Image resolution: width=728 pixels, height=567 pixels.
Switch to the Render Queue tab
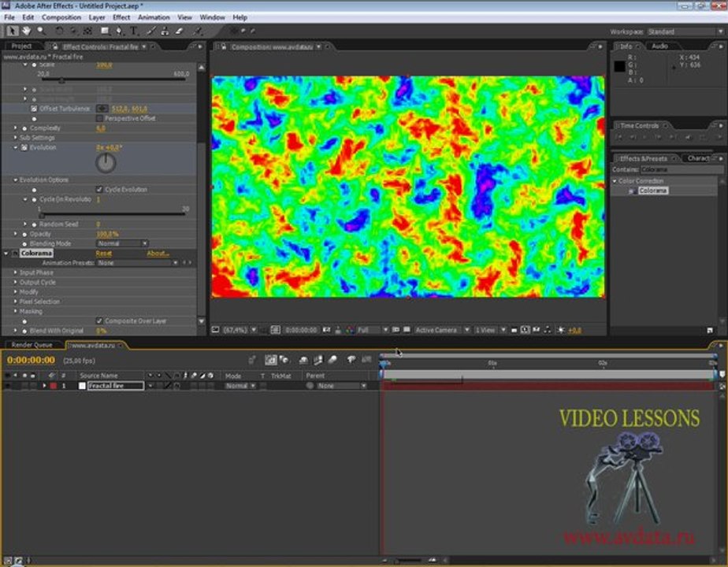pos(32,345)
